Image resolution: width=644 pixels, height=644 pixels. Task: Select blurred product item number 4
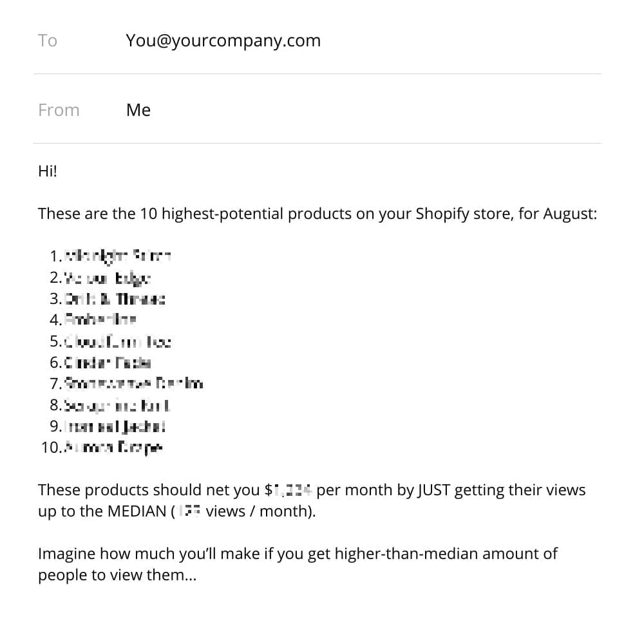click(x=100, y=319)
